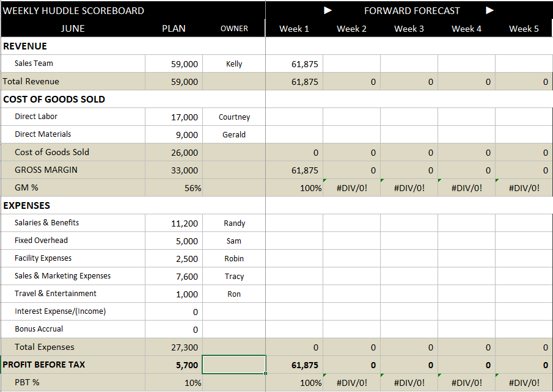
Task: Select the Week 5 column header
Action: (x=524, y=29)
